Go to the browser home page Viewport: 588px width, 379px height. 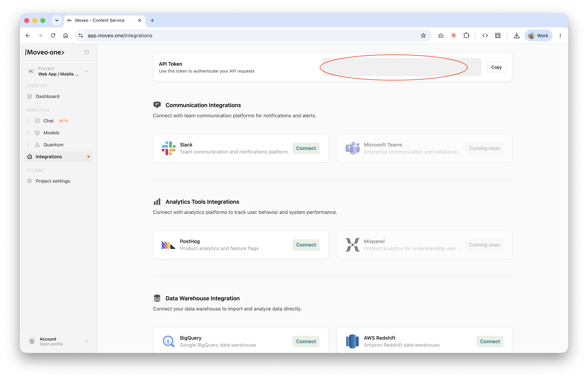66,35
